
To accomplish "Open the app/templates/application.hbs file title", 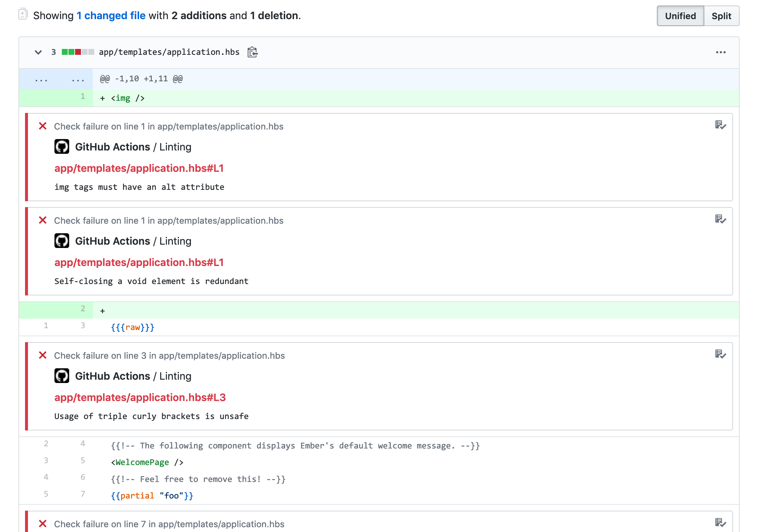I will pyautogui.click(x=169, y=52).
